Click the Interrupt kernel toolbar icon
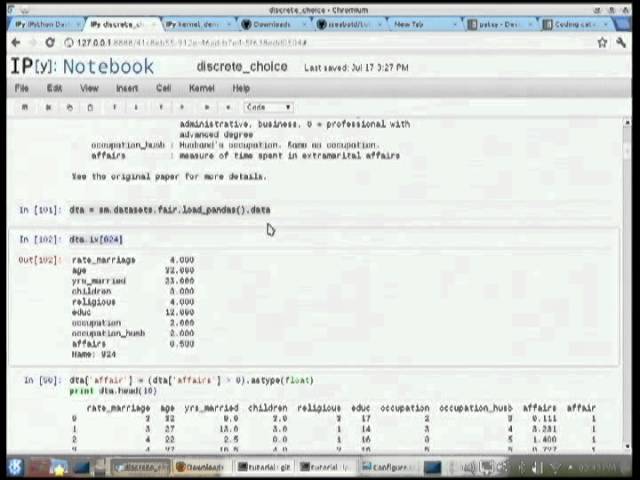 (228, 107)
